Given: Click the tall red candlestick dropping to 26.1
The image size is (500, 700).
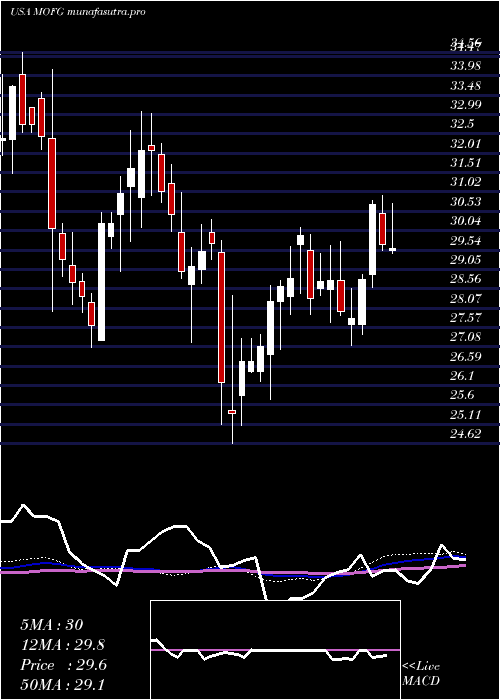Looking at the screenshot, I should [x=221, y=317].
